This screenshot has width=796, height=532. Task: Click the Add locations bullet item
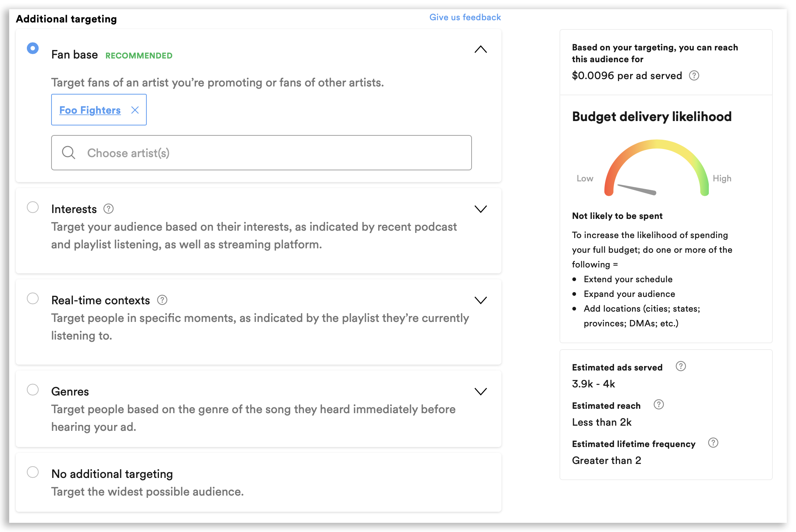point(642,316)
